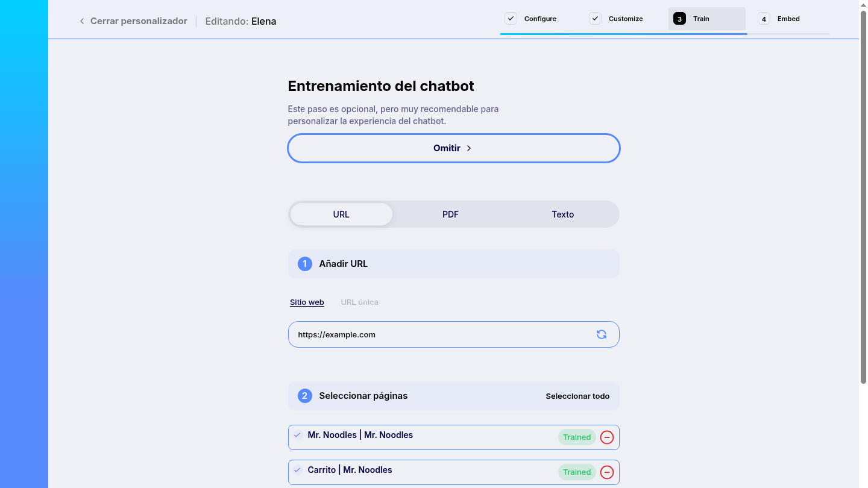This screenshot has height=488, width=868.
Task: Click the Configure step checkmark icon
Action: coord(511,19)
